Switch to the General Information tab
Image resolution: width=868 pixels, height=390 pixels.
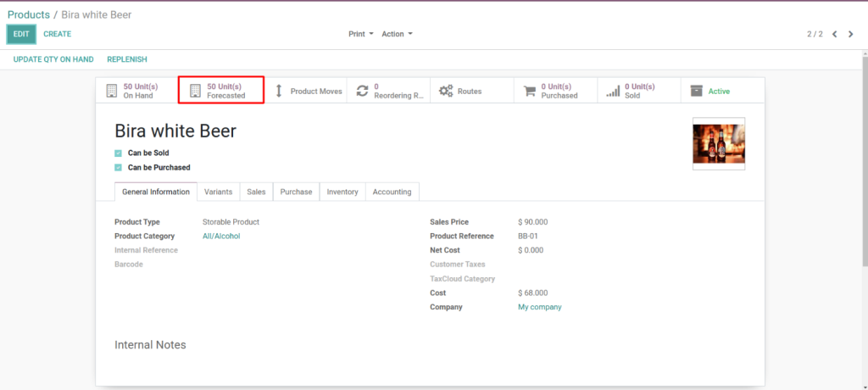tap(156, 192)
